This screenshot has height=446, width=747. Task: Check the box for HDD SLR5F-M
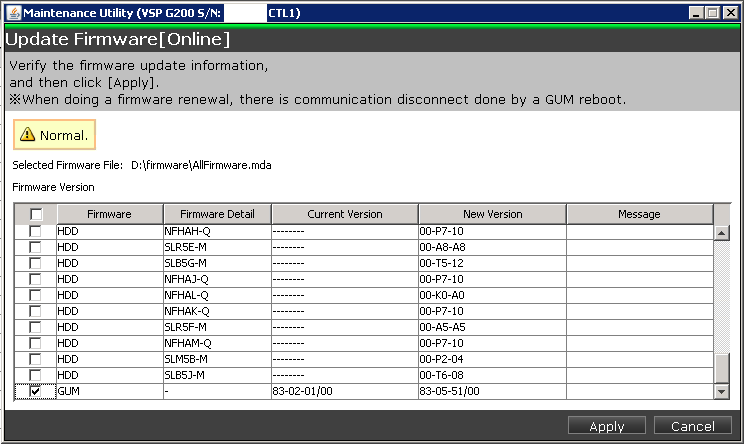35,327
